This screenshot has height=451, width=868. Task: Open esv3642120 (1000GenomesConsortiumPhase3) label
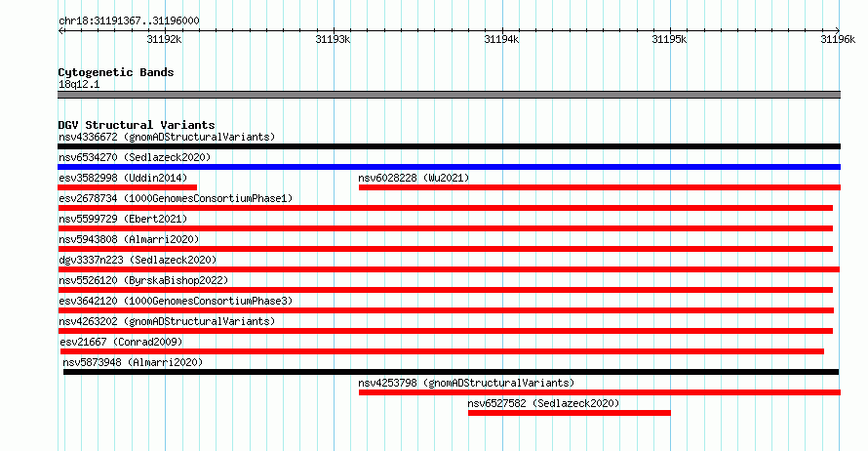point(176,301)
